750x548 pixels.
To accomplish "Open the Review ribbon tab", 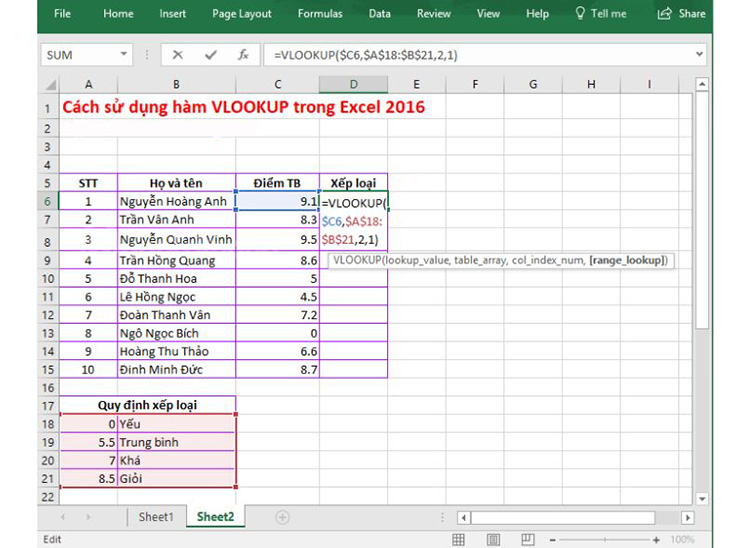I will [x=433, y=13].
